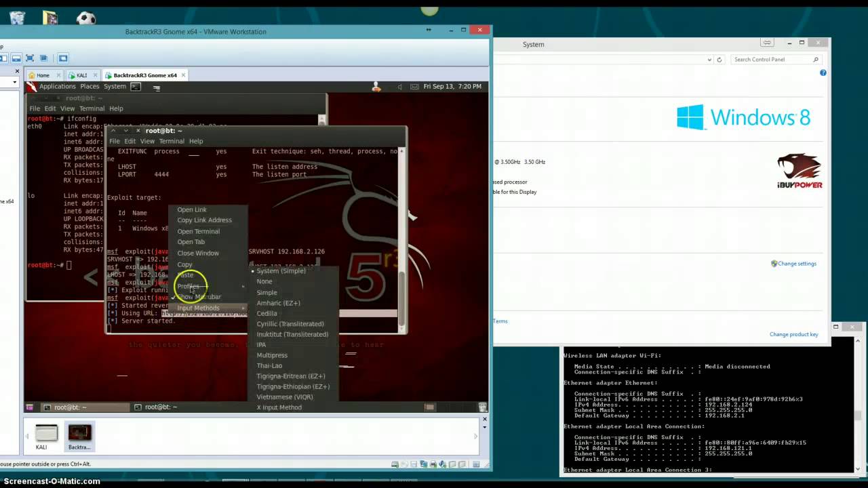Select the BacktrackR3 Gnome x64 tab
868x488 pixels.
click(144, 75)
